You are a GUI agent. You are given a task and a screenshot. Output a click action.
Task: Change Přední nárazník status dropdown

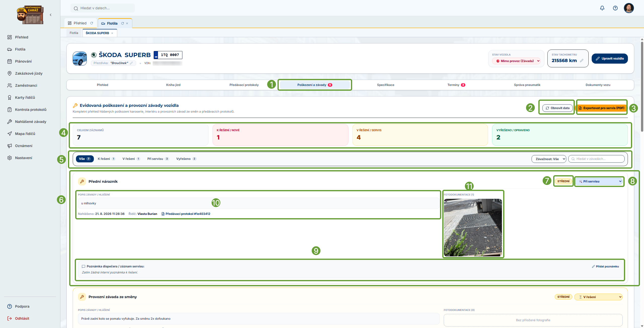(598, 181)
